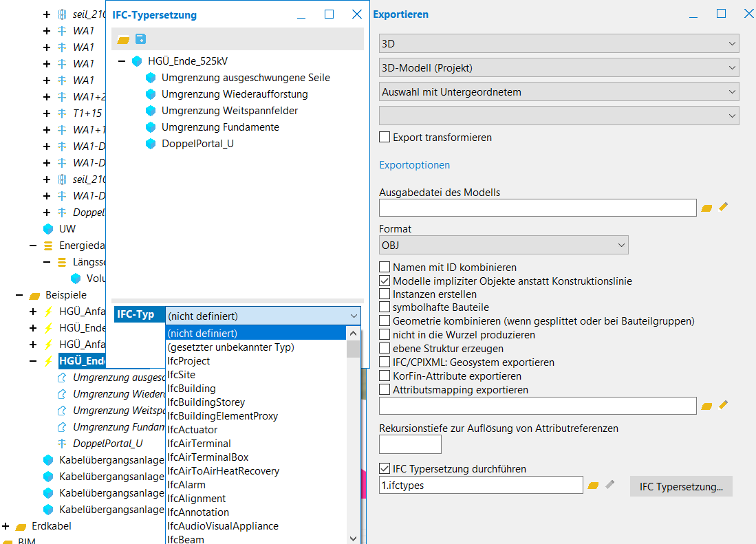Click pencil icon beside Ausgabedatei des Modells
Viewport: 756px width, 544px height.
[x=723, y=207]
